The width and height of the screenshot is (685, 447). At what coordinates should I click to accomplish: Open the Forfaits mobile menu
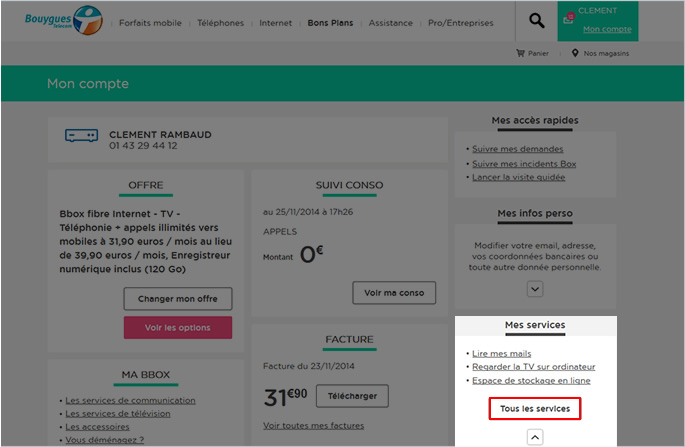pyautogui.click(x=150, y=23)
